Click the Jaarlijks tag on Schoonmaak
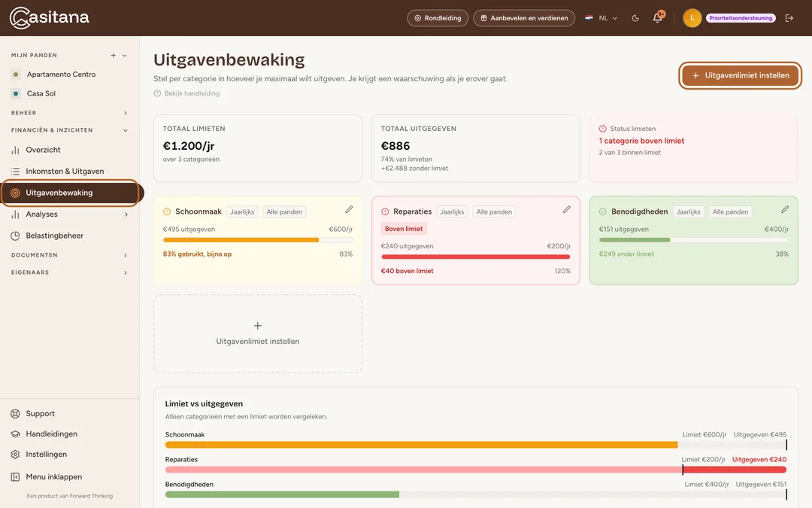Viewport: 812px width, 508px height. (x=242, y=212)
